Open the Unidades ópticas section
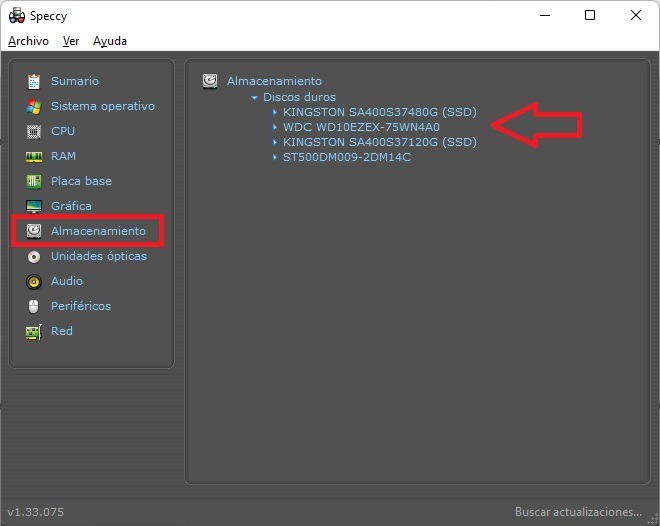The width and height of the screenshot is (660, 526). 99,256
